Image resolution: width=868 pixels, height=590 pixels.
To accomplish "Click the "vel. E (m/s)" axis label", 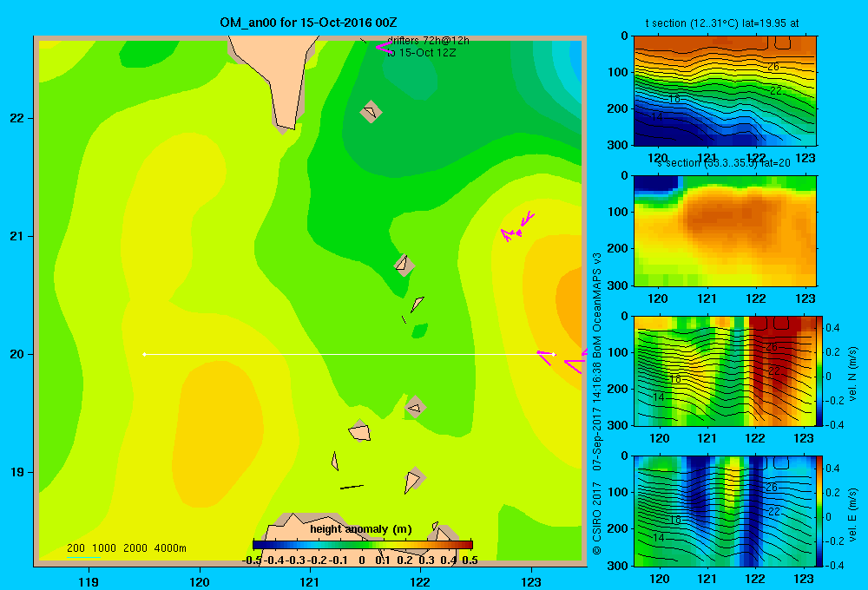I will pyautogui.click(x=853, y=515).
